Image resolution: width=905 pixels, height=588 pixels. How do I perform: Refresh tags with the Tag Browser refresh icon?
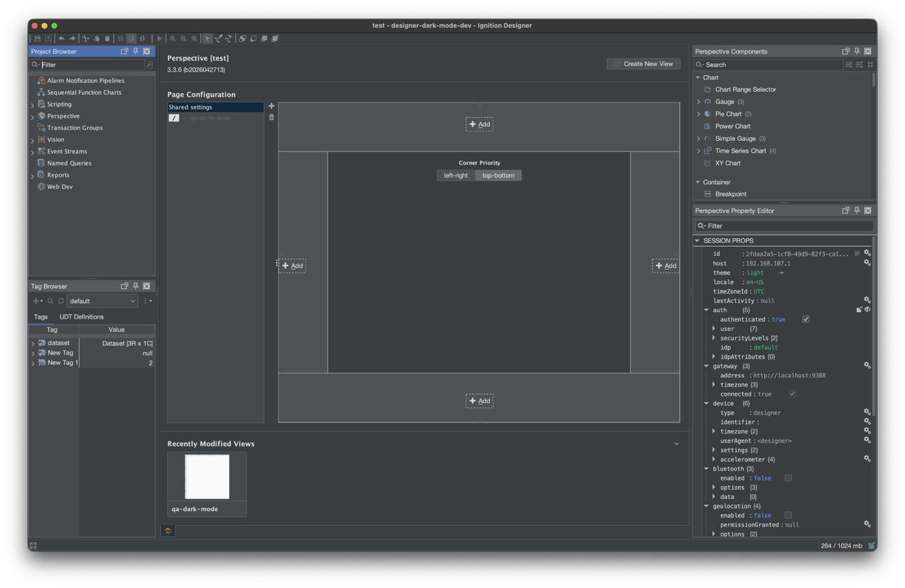click(x=61, y=301)
